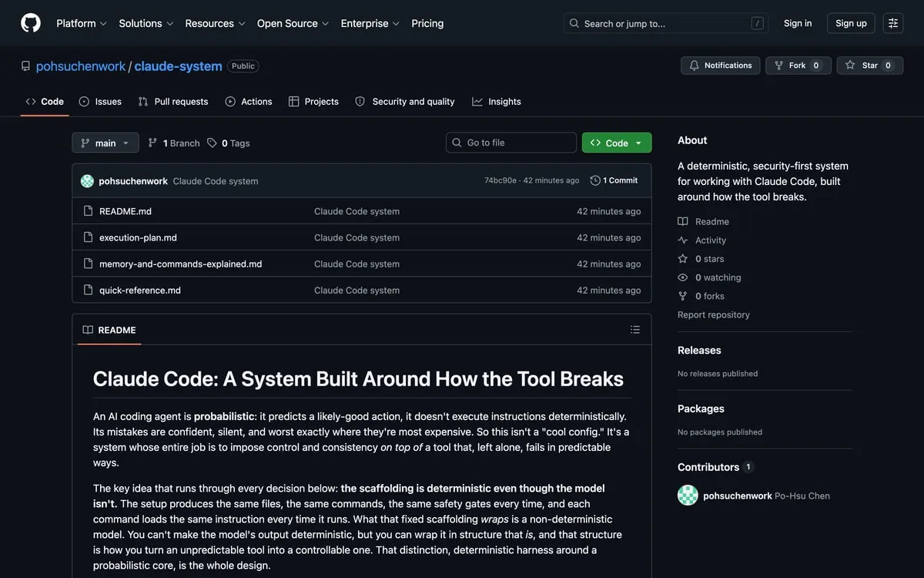Open the Resources menu
The width and height of the screenshot is (924, 578).
216,23
